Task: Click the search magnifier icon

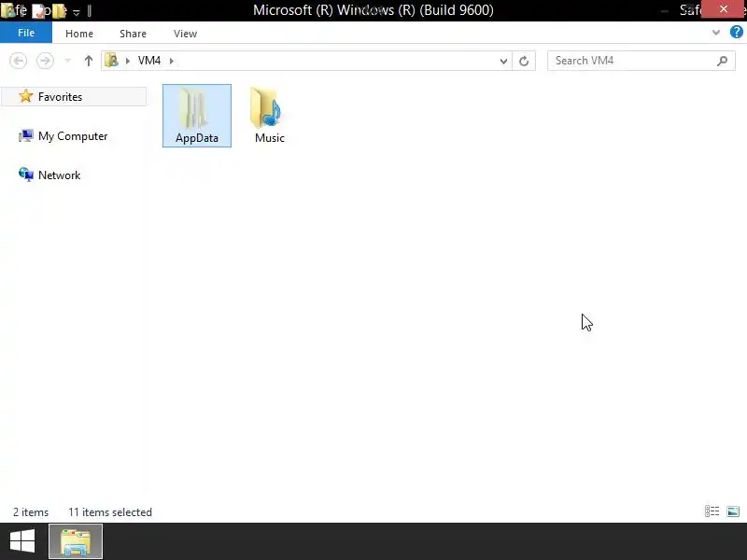Action: pyautogui.click(x=722, y=61)
